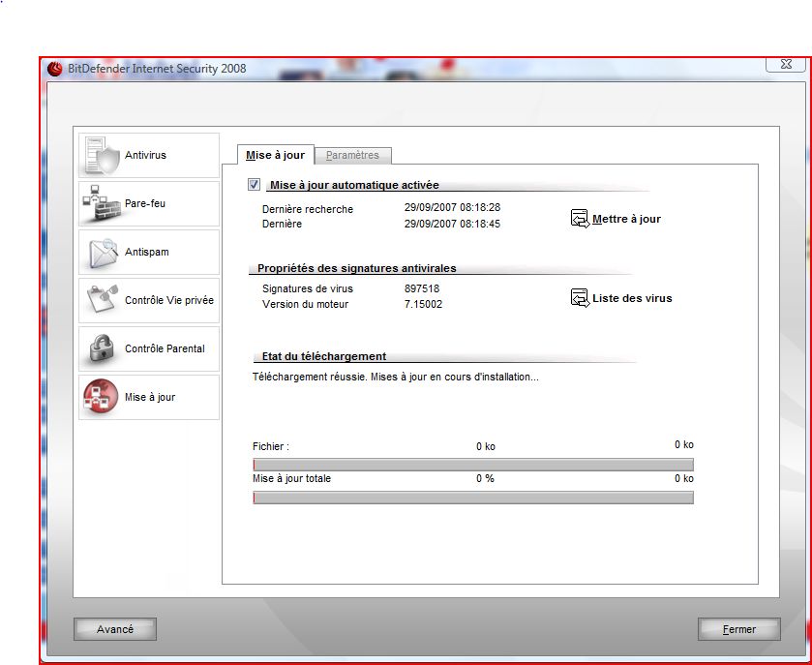Click the Etat du téléchargement heading
Screen dimensions: 812x665
click(x=324, y=356)
